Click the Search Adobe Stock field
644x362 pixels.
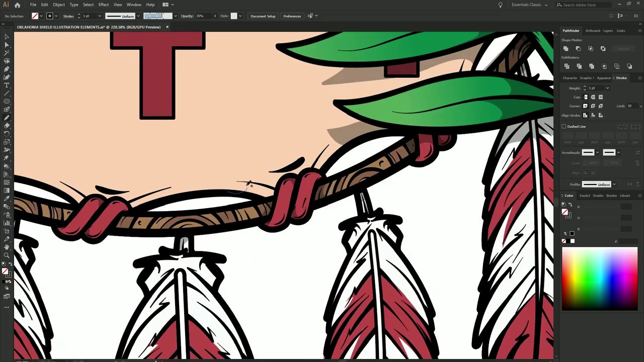(x=583, y=5)
